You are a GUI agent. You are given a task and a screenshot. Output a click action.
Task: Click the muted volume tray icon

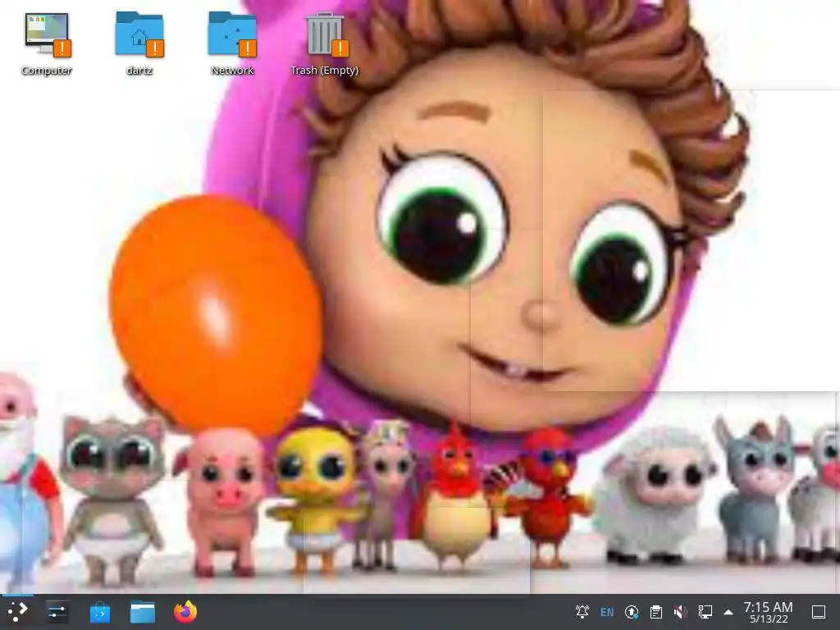(x=680, y=612)
